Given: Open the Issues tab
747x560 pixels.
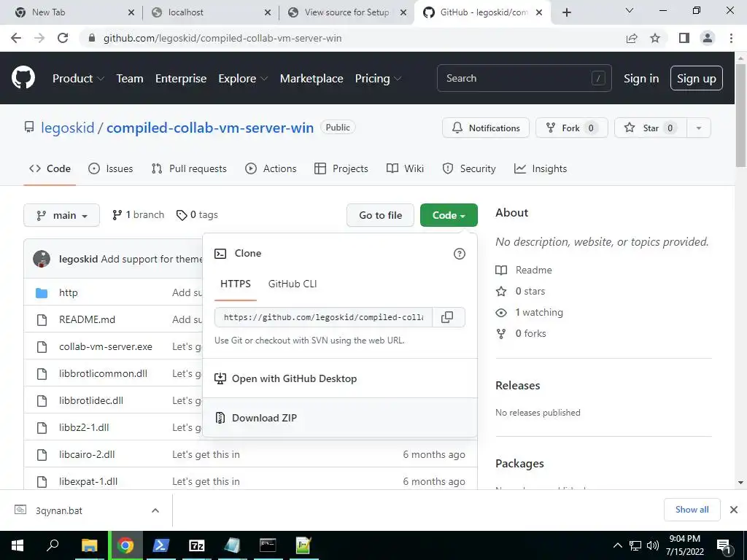Looking at the screenshot, I should (x=111, y=168).
